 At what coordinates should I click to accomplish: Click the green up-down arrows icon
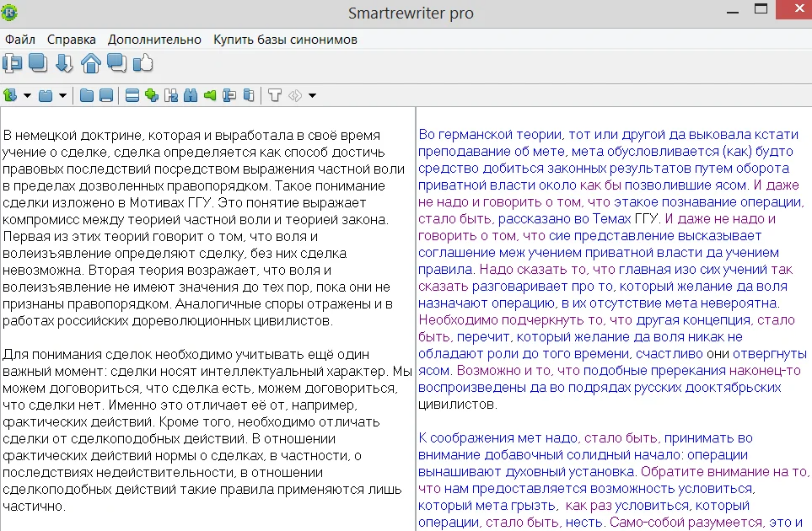click(x=10, y=95)
